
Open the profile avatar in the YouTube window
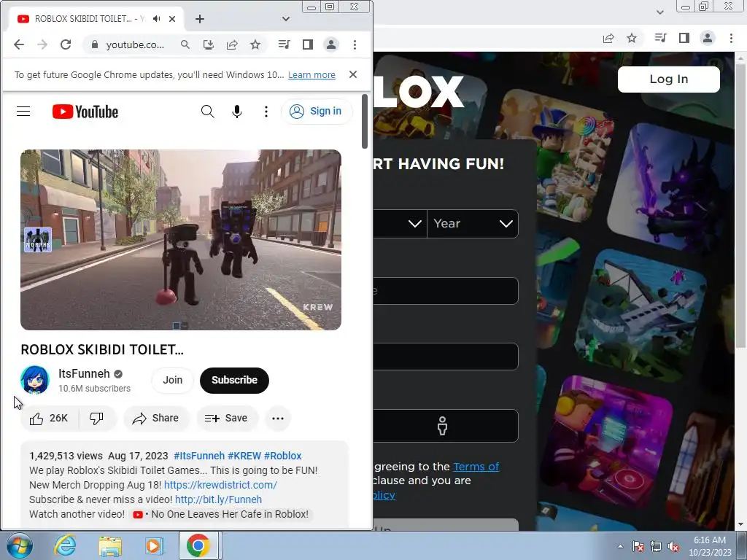point(331,44)
